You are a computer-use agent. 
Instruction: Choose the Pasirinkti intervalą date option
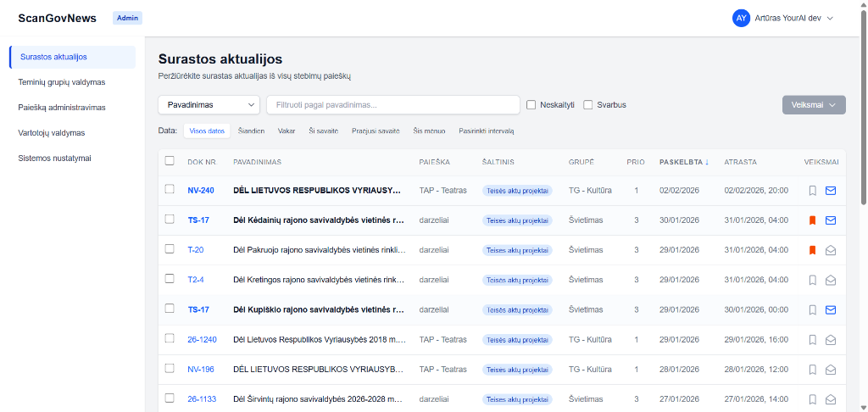click(x=487, y=131)
